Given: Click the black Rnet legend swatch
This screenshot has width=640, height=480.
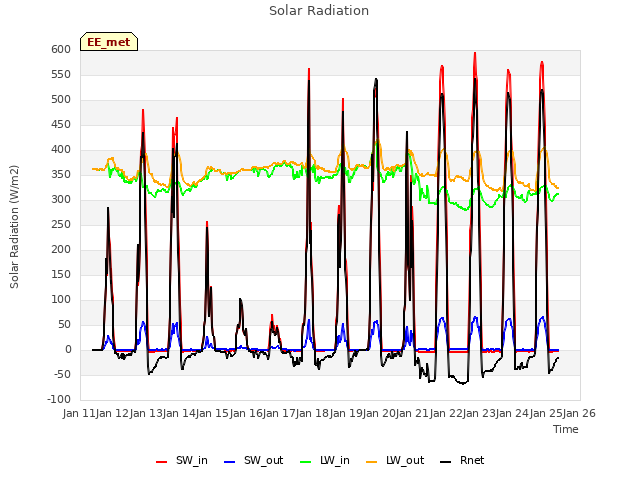Looking at the screenshot, I should pos(446,462).
